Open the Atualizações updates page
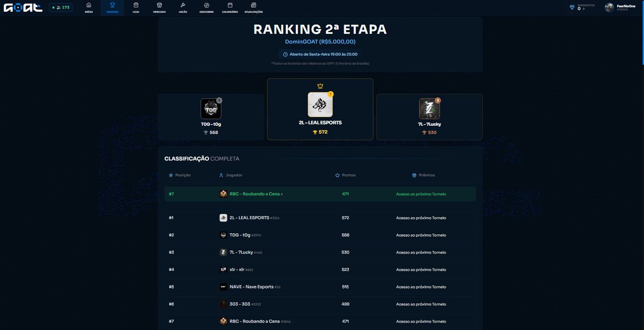Viewport: 644px width, 330px height. pyautogui.click(x=254, y=8)
